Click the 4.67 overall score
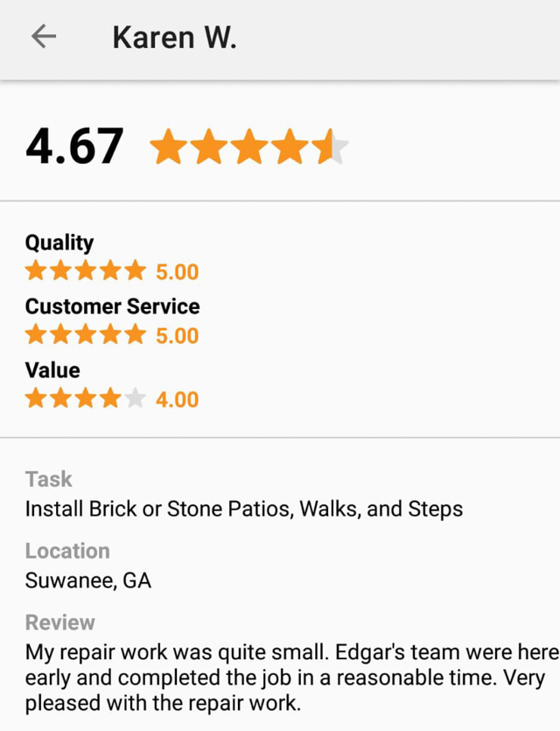The image size is (560, 731). [x=74, y=146]
